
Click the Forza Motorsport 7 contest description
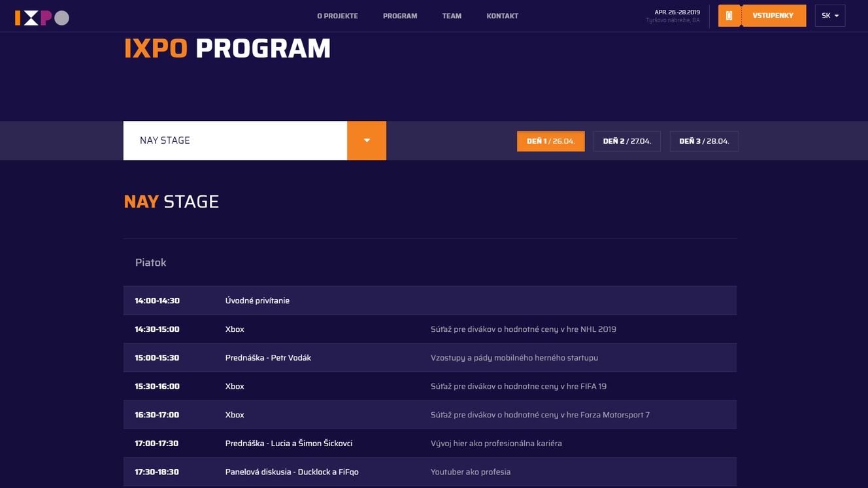(x=541, y=415)
